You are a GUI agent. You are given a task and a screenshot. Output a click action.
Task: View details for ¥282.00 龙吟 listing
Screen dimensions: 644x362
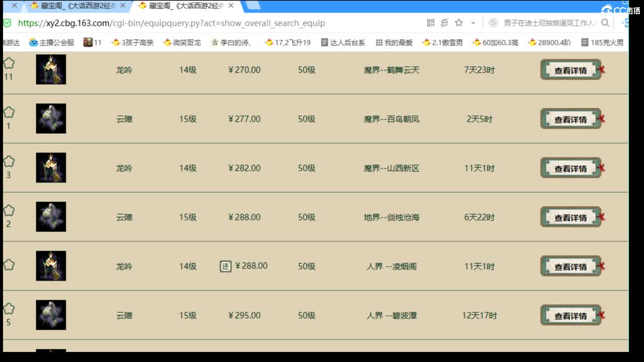pos(571,168)
